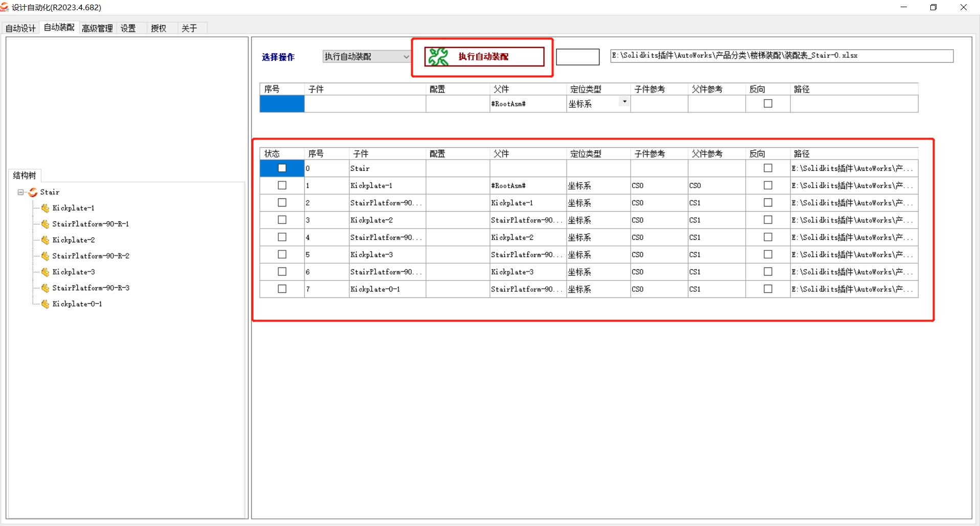Click the part icon beside StairPlatform-90-R-3

pos(45,288)
